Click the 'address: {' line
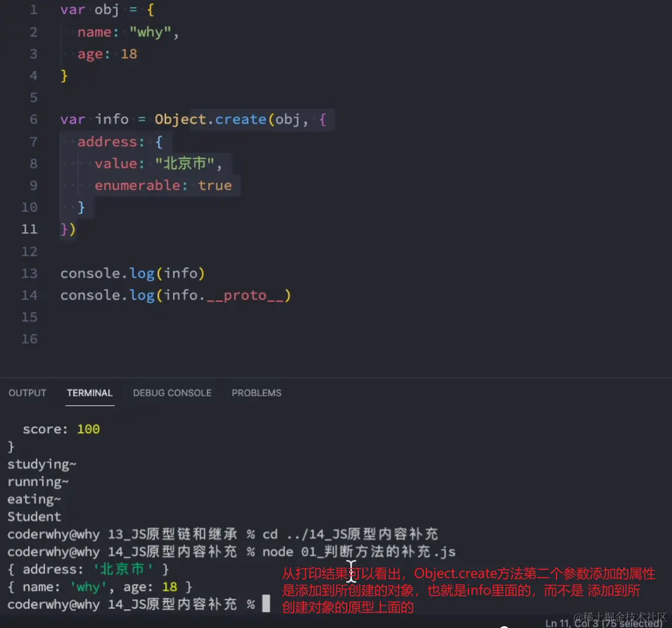This screenshot has height=628, width=672. 120,142
